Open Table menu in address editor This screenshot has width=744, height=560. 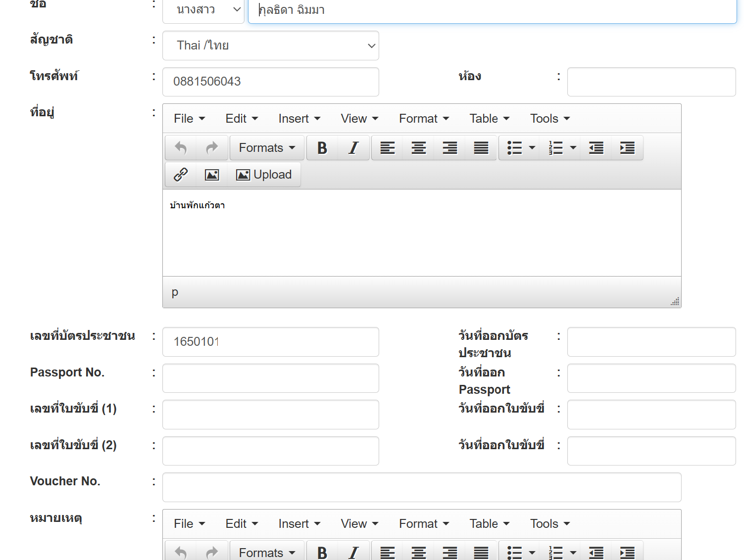(490, 119)
